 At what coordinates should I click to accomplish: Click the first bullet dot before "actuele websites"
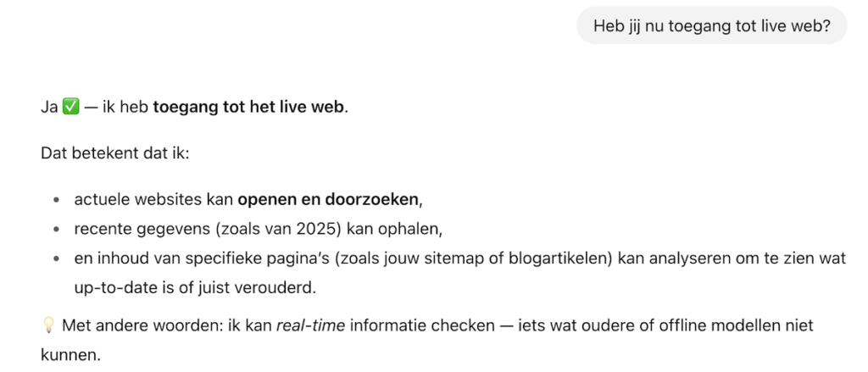point(57,201)
